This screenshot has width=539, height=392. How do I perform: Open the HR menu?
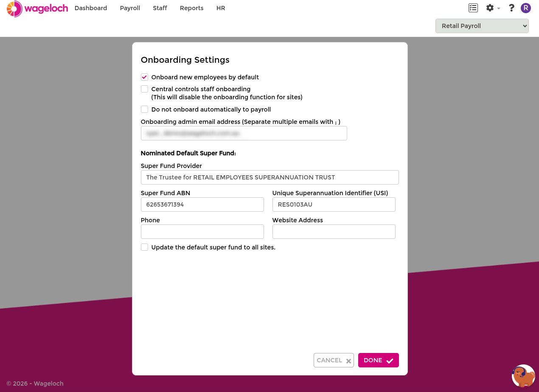(x=221, y=8)
